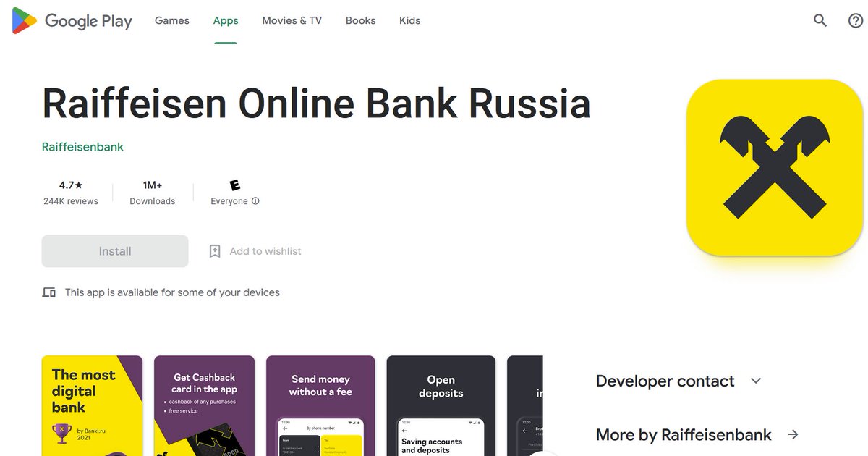Click the app title Raiffeisen Online Bank Russia
The height and width of the screenshot is (456, 868).
tap(316, 103)
